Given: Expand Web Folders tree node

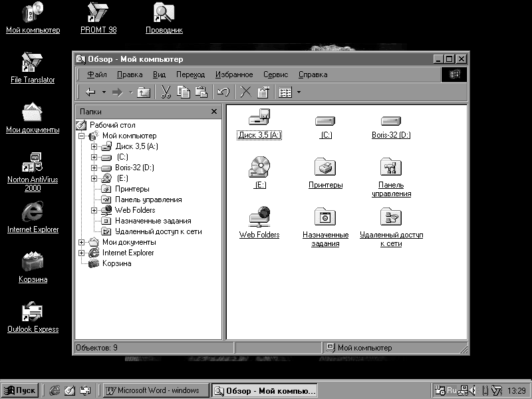Looking at the screenshot, I should (94, 210).
